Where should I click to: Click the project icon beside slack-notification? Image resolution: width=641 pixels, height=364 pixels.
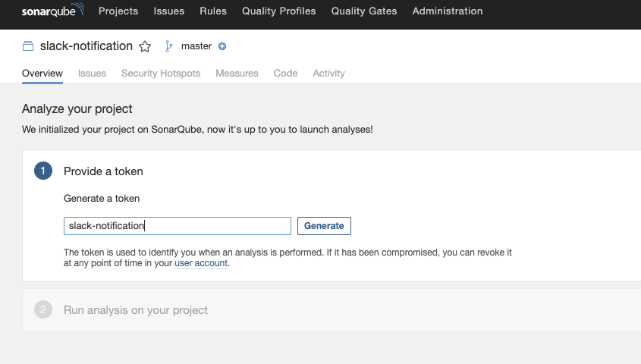[x=28, y=46]
